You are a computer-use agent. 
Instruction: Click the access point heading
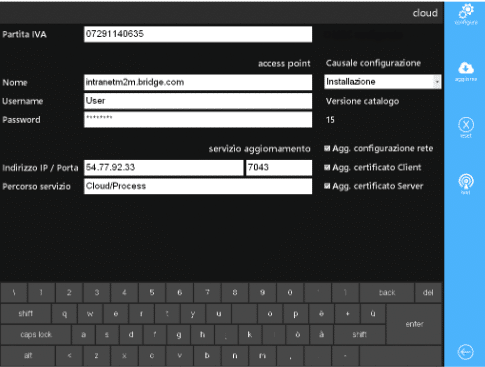284,63
